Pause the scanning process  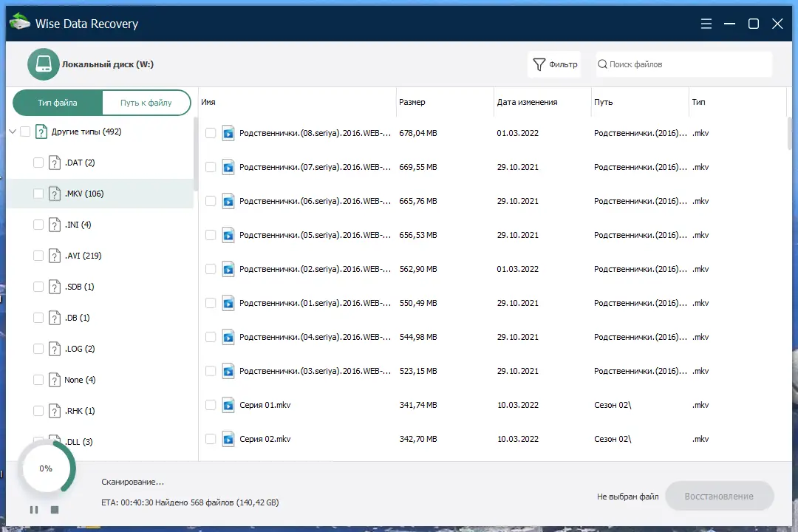[x=34, y=510]
